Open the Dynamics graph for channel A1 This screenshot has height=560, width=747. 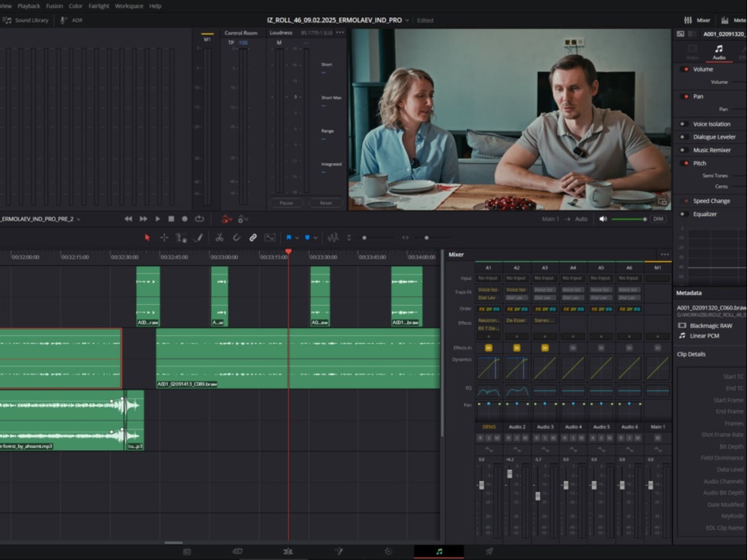[488, 369]
